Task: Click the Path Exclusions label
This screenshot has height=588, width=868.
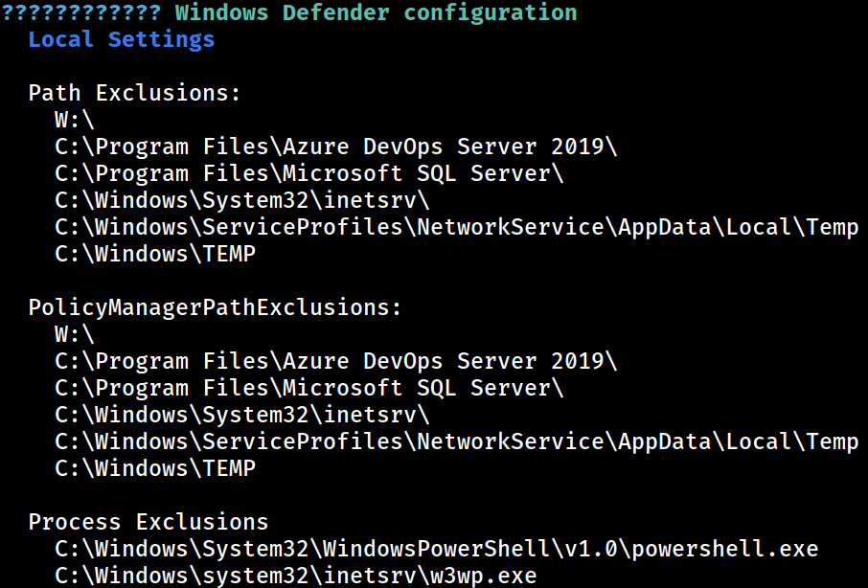Action: pos(134,93)
